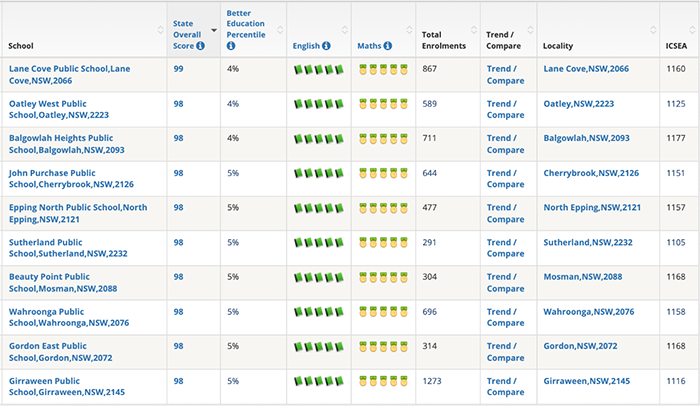Click English book rating icons for Girraween

[318, 381]
